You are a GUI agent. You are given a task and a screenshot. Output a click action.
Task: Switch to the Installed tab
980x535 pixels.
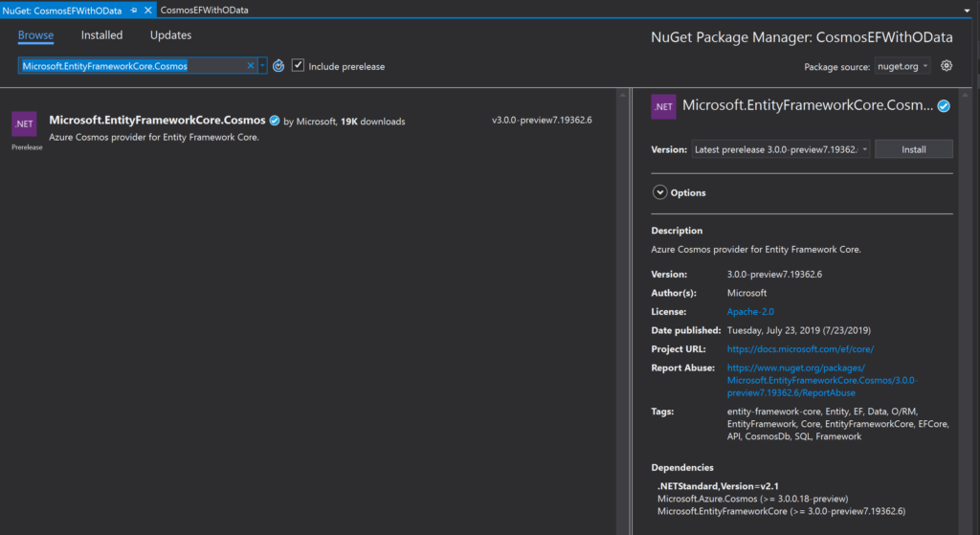(x=101, y=35)
